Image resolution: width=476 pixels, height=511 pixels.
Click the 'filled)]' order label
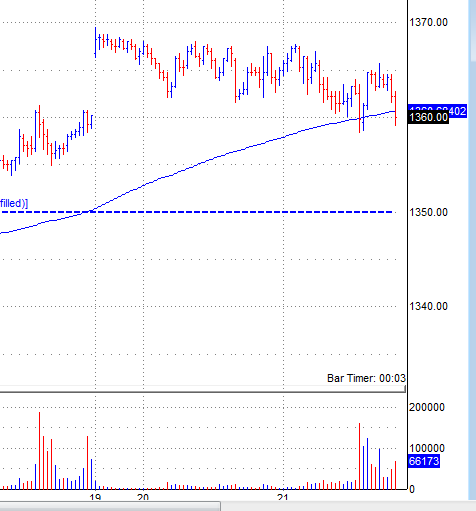[x=14, y=203]
